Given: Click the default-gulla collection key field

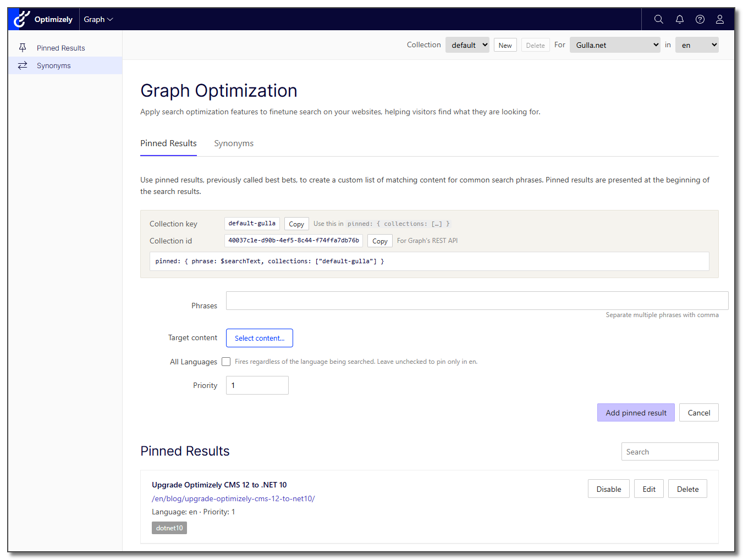Looking at the screenshot, I should coord(252,224).
